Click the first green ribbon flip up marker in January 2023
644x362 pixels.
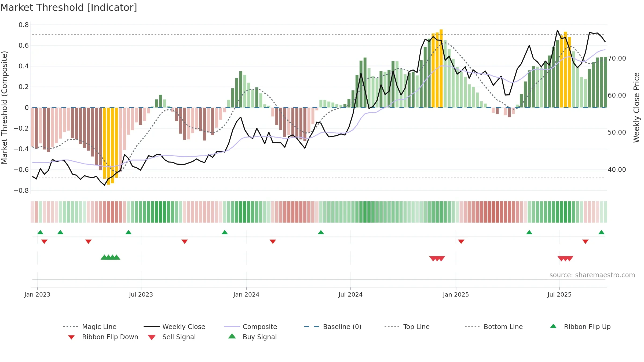40,232
